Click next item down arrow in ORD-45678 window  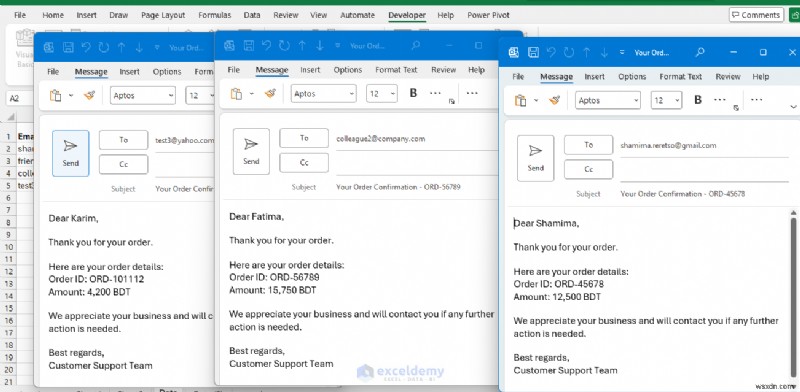(x=604, y=52)
